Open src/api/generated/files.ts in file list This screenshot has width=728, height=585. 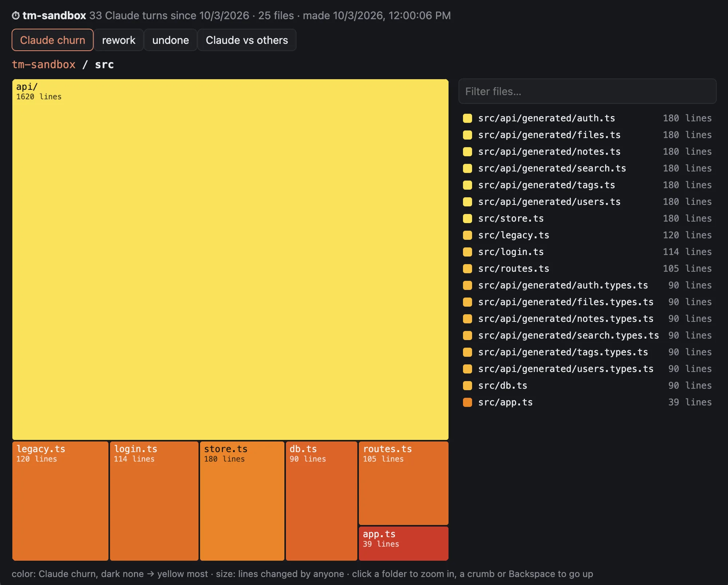pyautogui.click(x=587, y=135)
